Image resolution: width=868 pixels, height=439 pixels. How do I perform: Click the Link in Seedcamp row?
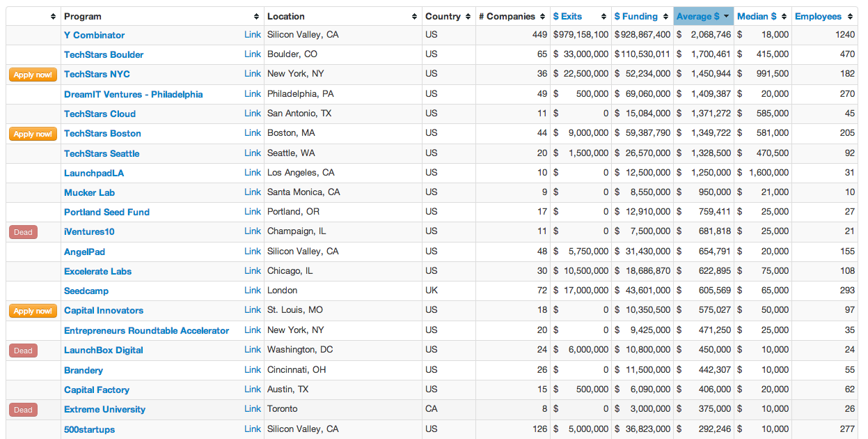tap(253, 290)
